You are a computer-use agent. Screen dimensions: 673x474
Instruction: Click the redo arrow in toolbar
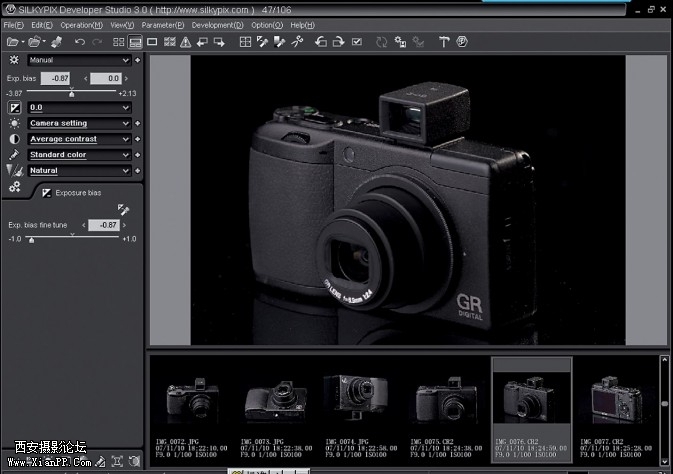[x=95, y=42]
